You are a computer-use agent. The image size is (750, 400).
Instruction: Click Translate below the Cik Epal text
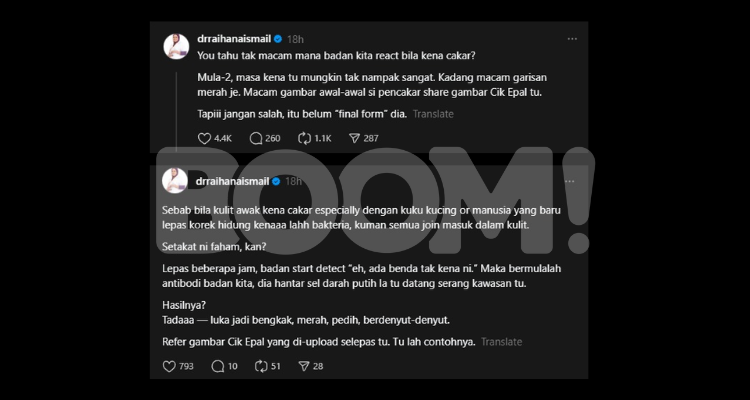(501, 342)
